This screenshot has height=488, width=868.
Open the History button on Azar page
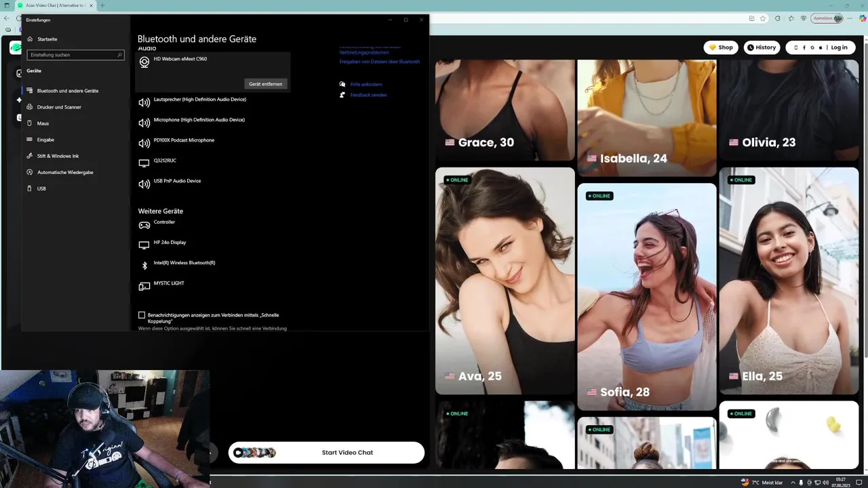coord(762,47)
